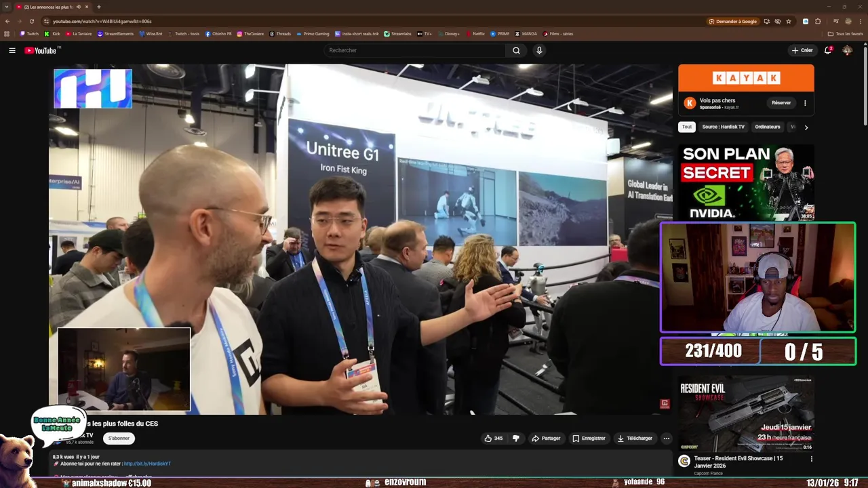The width and height of the screenshot is (868, 488).
Task: Close the YouTube browser tab
Action: pos(87,7)
